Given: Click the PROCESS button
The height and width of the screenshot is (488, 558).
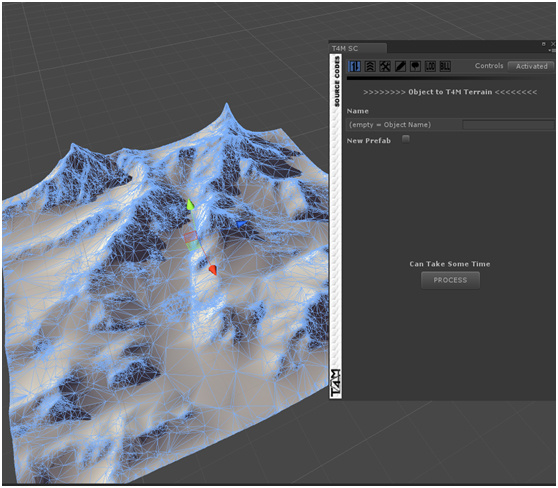Looking at the screenshot, I should point(450,280).
